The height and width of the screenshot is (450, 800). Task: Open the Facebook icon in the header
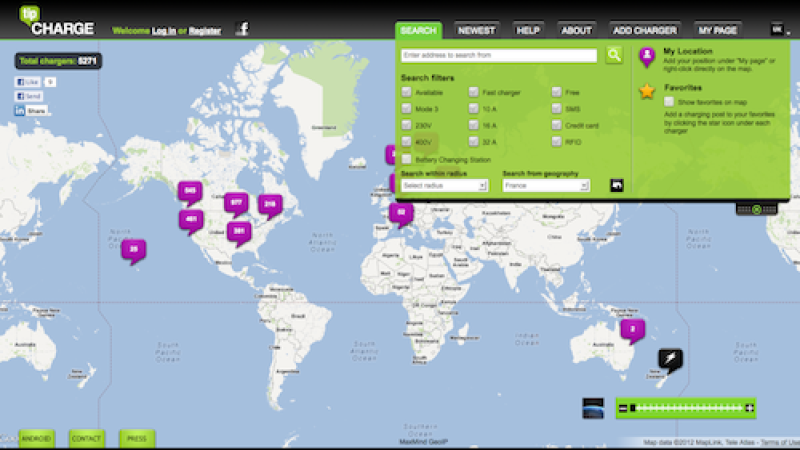(x=243, y=29)
